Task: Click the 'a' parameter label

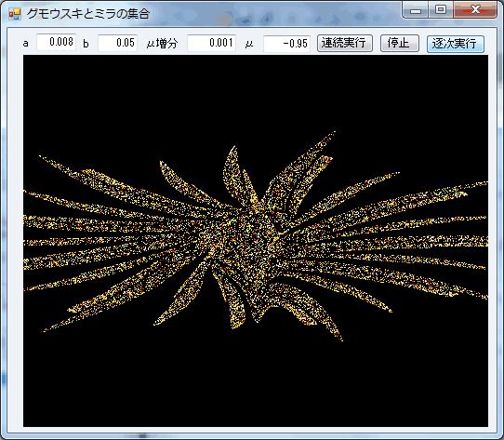Action: pos(26,44)
